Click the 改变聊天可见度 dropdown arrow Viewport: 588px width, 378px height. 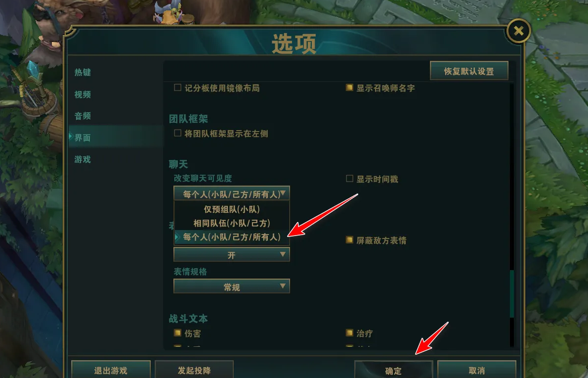283,193
